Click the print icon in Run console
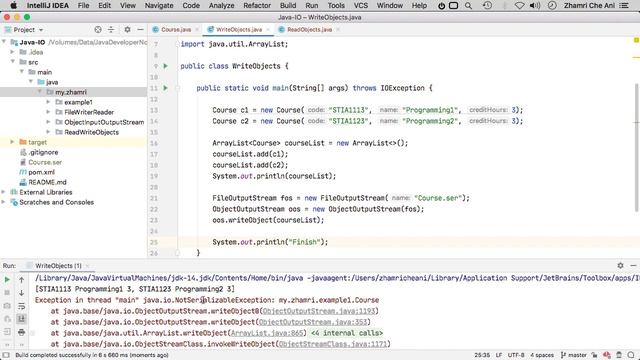Image resolution: width=640 pixels, height=360 pixels. click(22, 332)
